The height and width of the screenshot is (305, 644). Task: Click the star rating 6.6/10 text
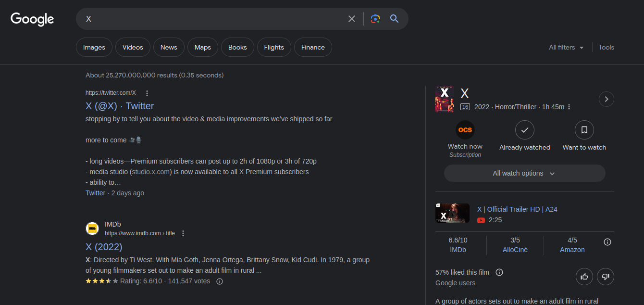click(141, 281)
